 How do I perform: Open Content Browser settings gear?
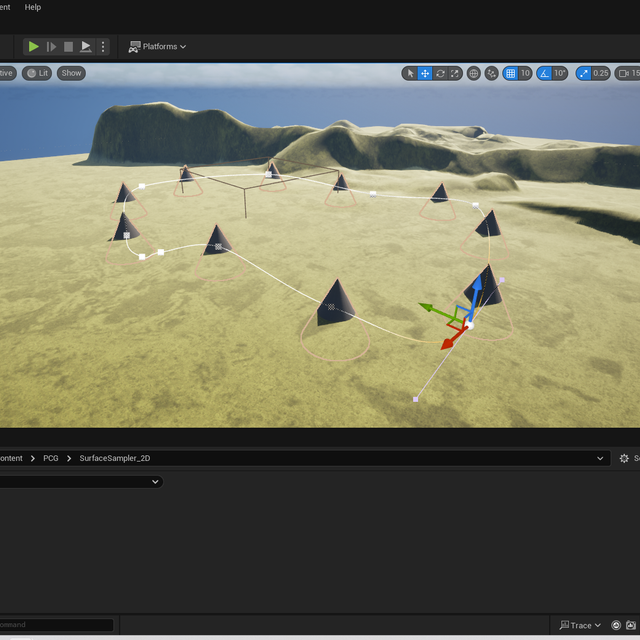pyautogui.click(x=624, y=458)
